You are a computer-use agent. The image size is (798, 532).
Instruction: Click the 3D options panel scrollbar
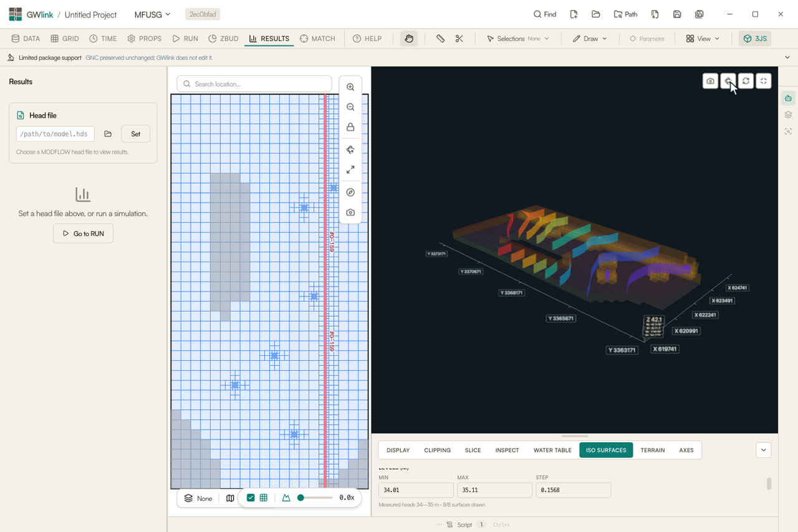[x=769, y=483]
